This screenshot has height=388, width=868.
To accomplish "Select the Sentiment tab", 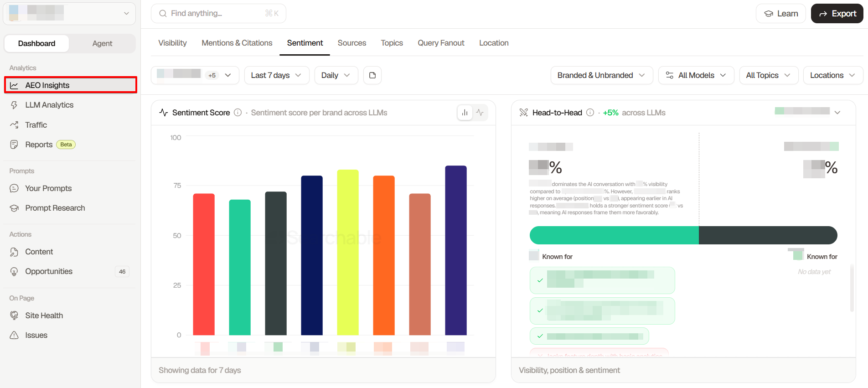I will click(x=305, y=43).
